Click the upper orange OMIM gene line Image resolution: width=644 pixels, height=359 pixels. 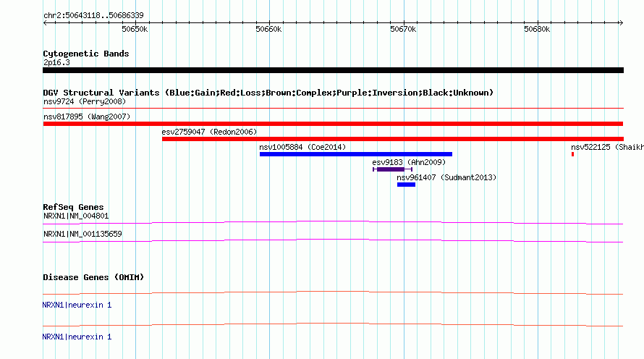(x=333, y=293)
